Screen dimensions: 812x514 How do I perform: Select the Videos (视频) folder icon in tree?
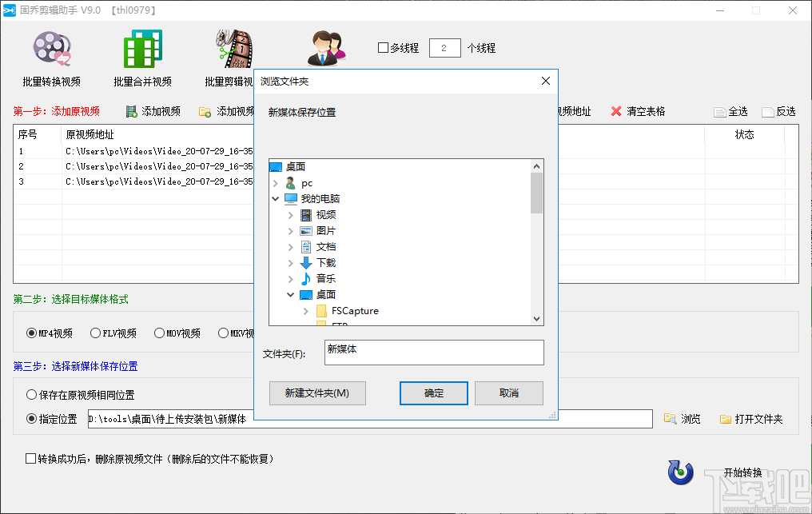[x=306, y=215]
